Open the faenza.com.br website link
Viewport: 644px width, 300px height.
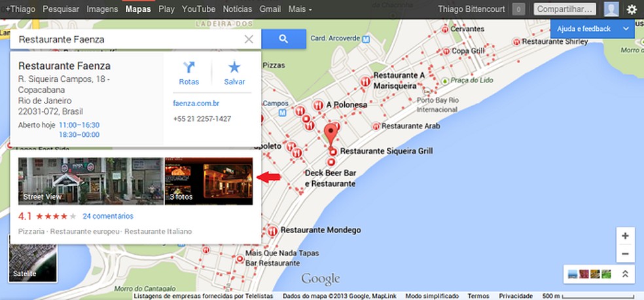(x=196, y=103)
